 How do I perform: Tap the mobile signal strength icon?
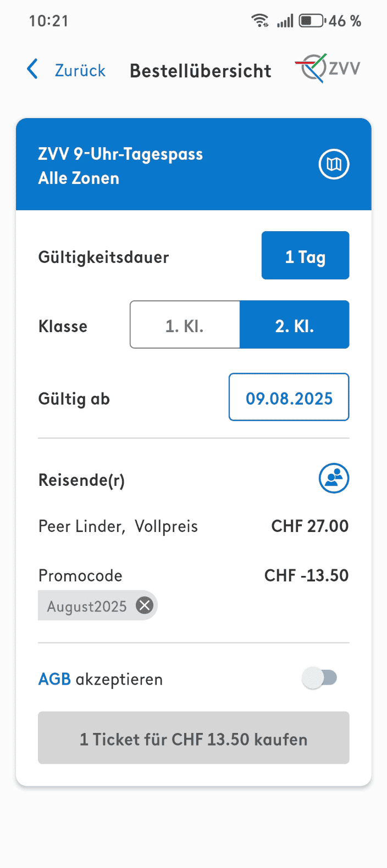(285, 21)
